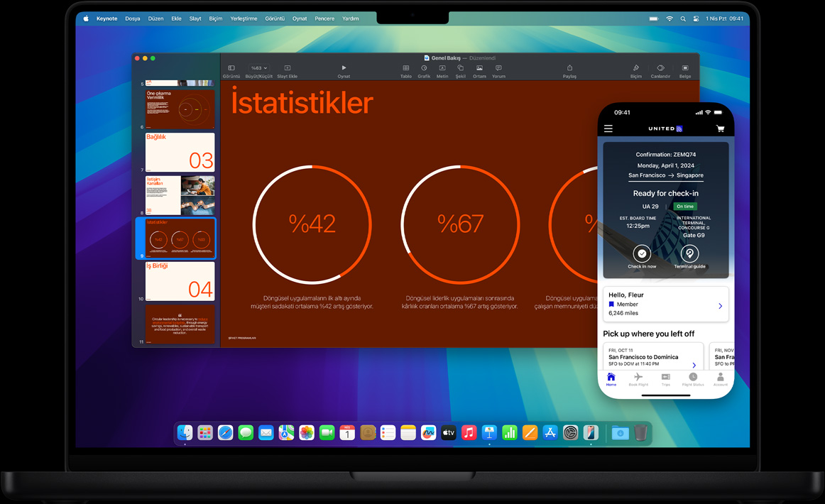Click the caption text under %42
The height and width of the screenshot is (504, 825).
[x=312, y=302]
